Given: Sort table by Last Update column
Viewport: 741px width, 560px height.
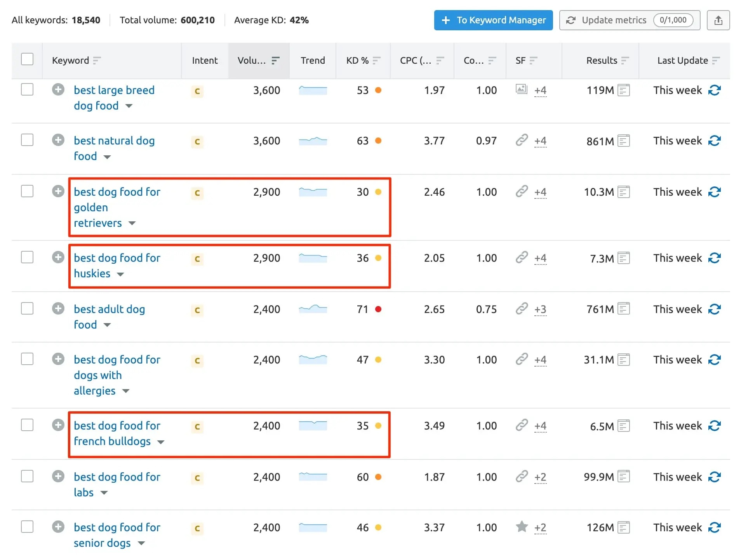Looking at the screenshot, I should 716,60.
